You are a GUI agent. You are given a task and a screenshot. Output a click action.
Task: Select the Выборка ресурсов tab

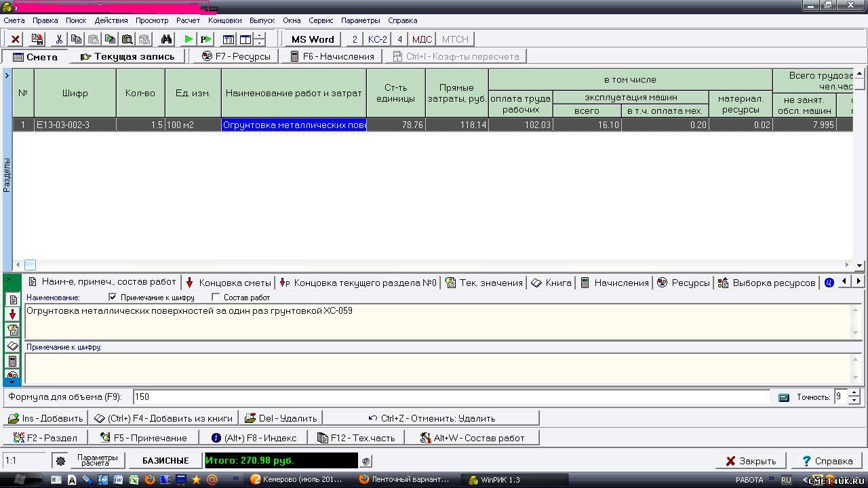(x=767, y=283)
